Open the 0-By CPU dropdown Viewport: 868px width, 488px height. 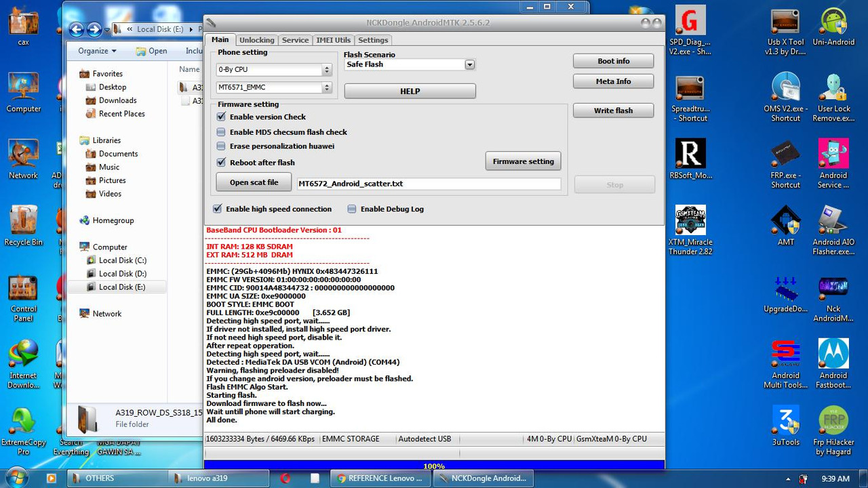pyautogui.click(x=273, y=70)
